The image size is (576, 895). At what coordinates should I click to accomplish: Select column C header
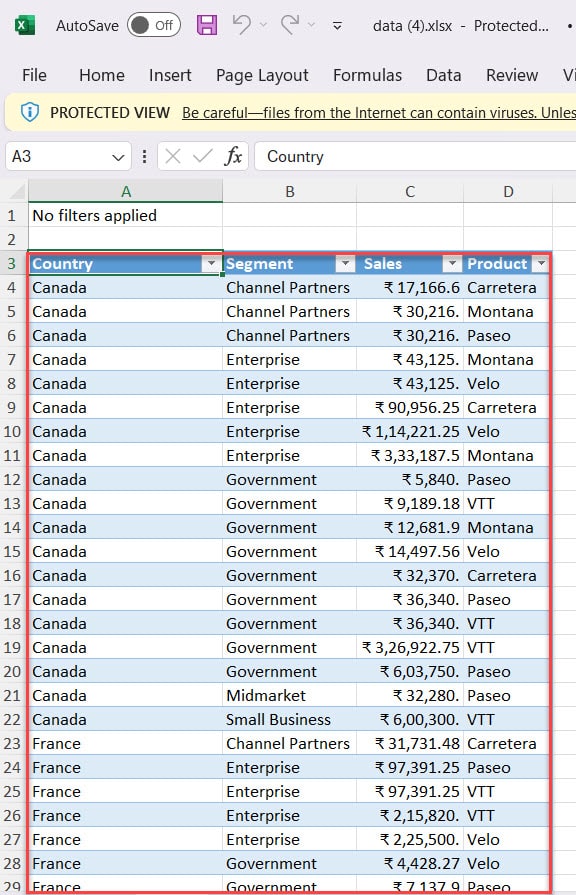410,191
